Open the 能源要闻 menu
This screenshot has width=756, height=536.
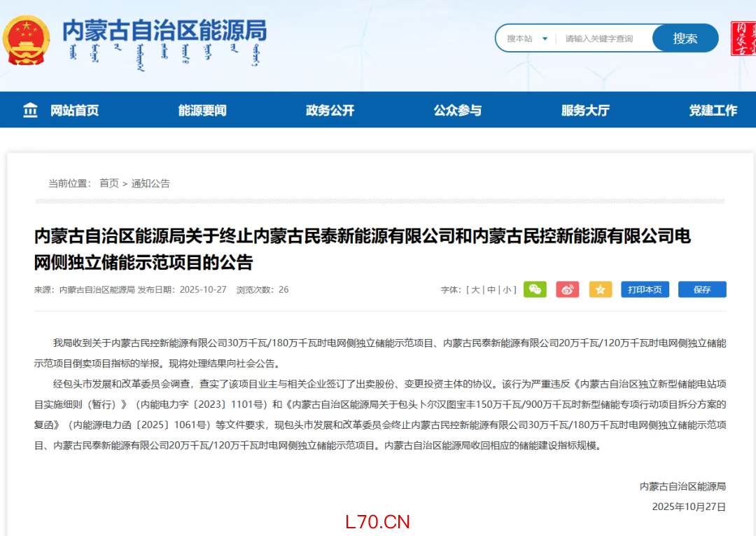click(x=202, y=110)
